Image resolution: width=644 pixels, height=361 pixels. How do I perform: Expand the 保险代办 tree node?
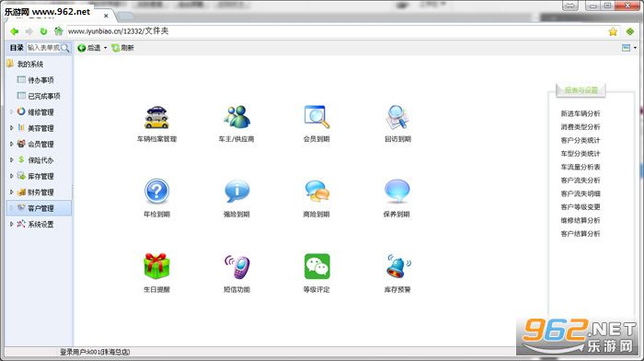pos(11,160)
